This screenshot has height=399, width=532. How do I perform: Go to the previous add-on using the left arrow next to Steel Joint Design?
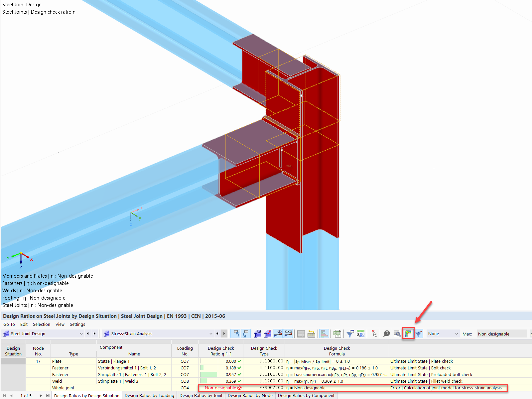coord(88,333)
